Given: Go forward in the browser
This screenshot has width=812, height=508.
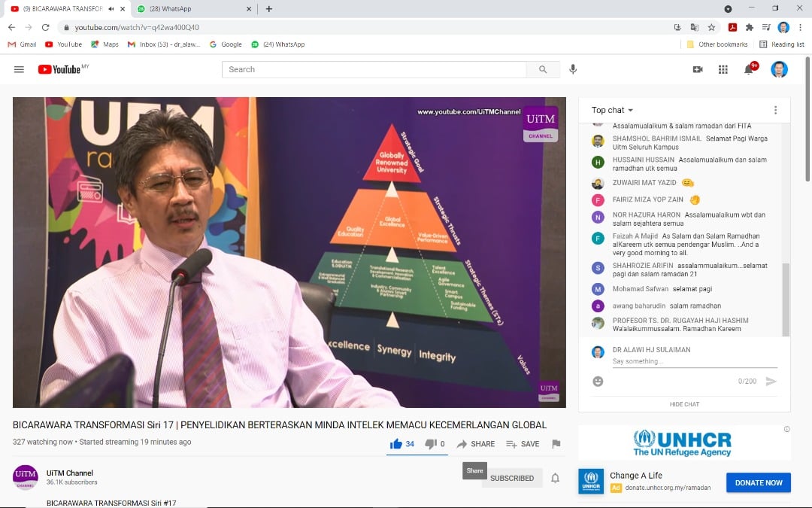Looking at the screenshot, I should coord(29,28).
